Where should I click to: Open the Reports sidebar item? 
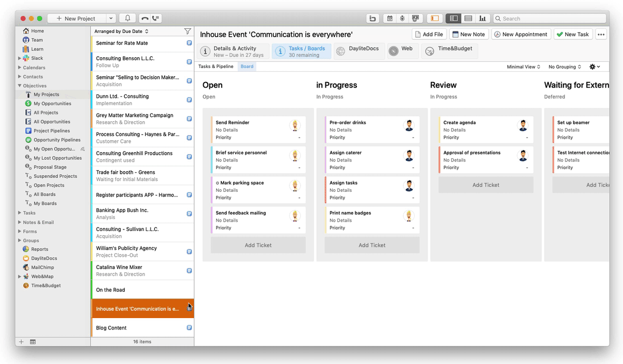[x=35, y=249]
